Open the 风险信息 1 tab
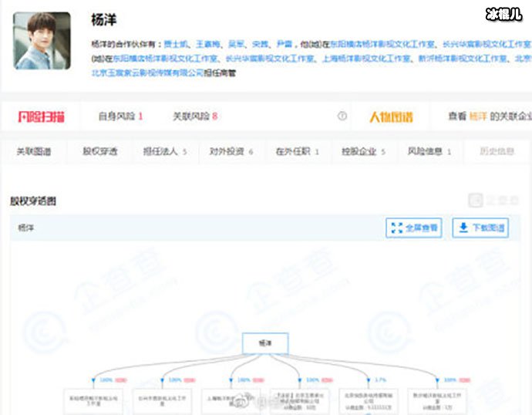 pyautogui.click(x=429, y=151)
